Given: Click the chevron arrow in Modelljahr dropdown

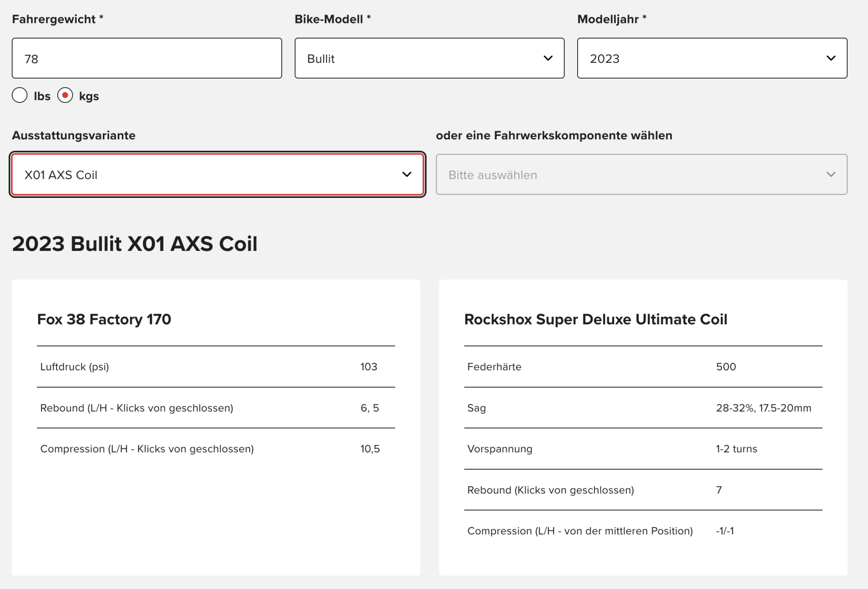Looking at the screenshot, I should click(831, 58).
